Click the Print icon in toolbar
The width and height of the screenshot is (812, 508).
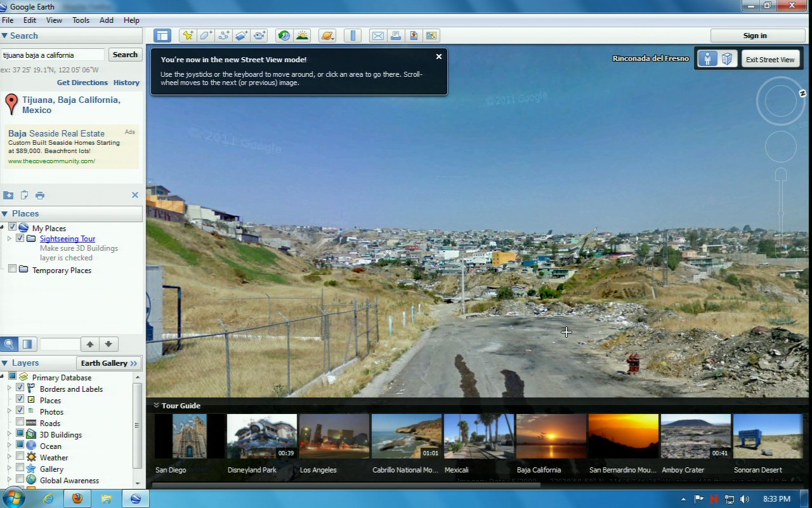tap(396, 36)
